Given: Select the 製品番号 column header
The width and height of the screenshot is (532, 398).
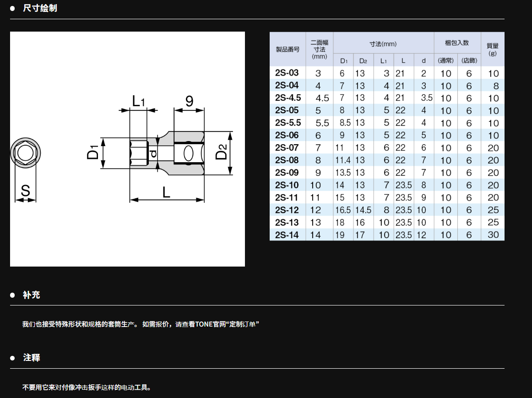Looking at the screenshot, I should [x=288, y=49].
